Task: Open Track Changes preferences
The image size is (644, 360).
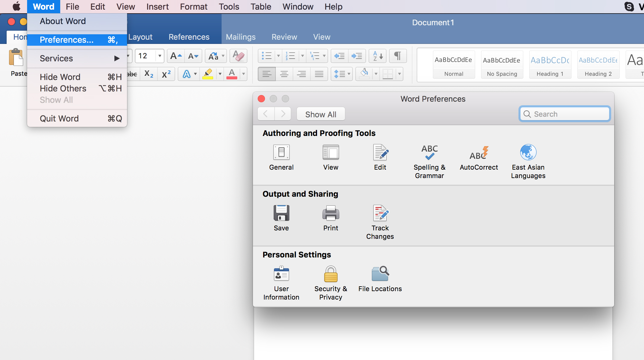Action: 380,214
